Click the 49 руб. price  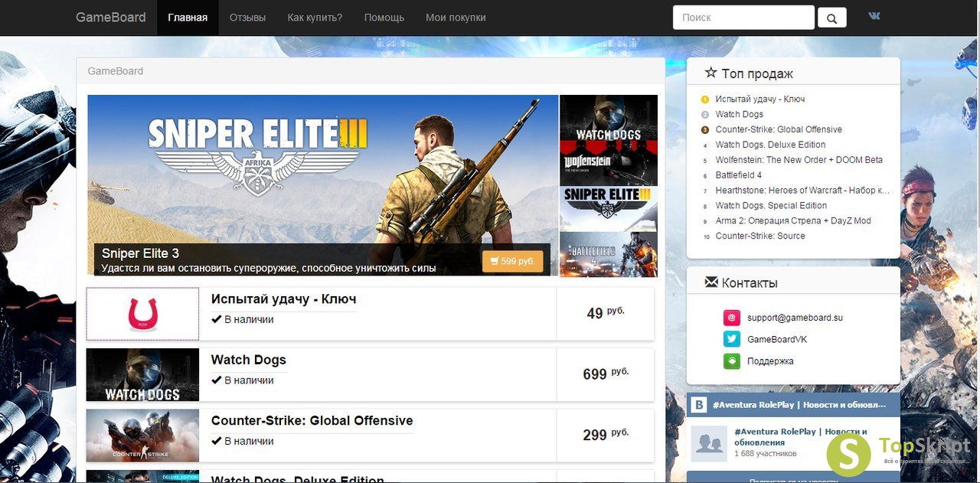(x=606, y=313)
